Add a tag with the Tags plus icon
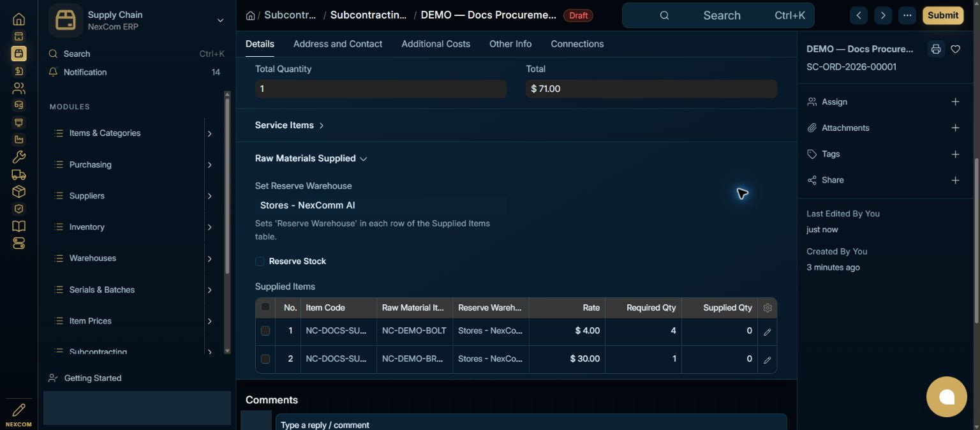 [x=955, y=154]
